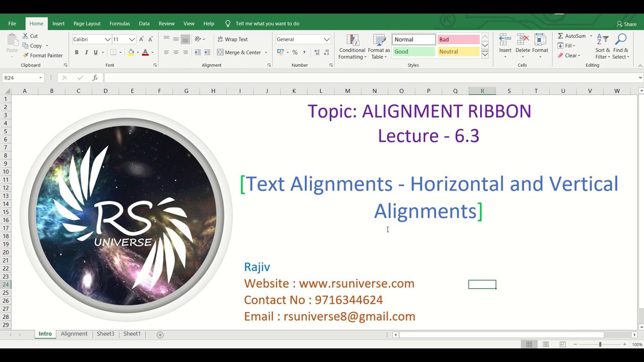Image resolution: width=644 pixels, height=362 pixels.
Task: Toggle Middle Align vertical alignment
Action: (x=176, y=39)
